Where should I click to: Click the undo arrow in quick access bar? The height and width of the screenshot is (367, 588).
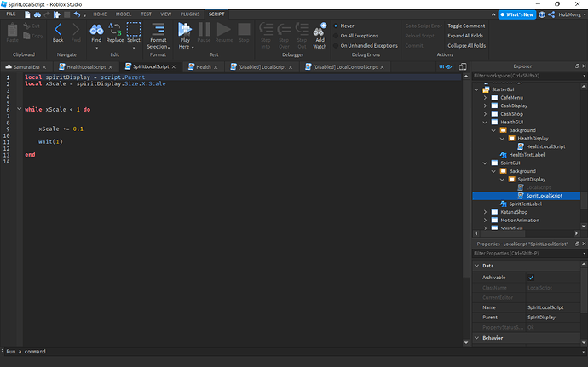(x=77, y=14)
